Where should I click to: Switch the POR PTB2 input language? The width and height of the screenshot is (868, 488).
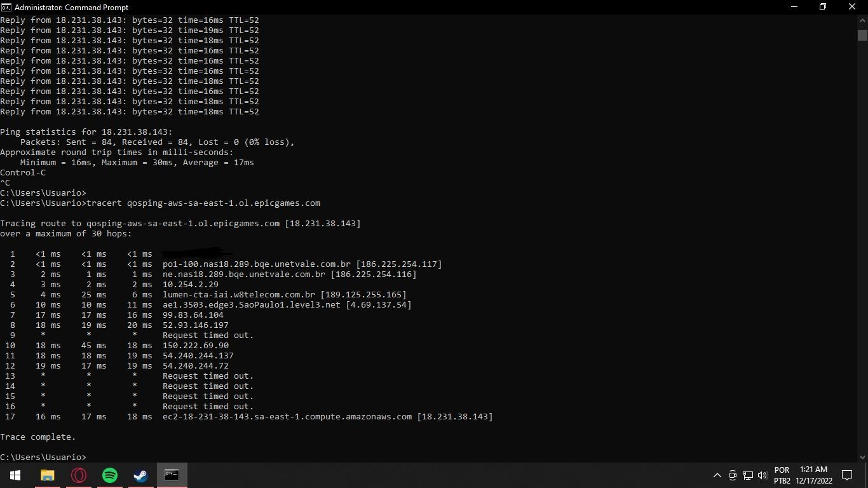[x=782, y=475]
